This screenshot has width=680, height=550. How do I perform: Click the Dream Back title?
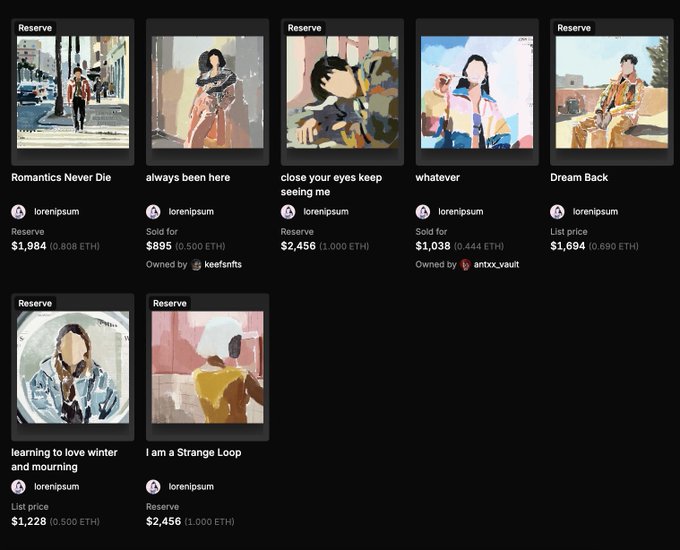[579, 177]
